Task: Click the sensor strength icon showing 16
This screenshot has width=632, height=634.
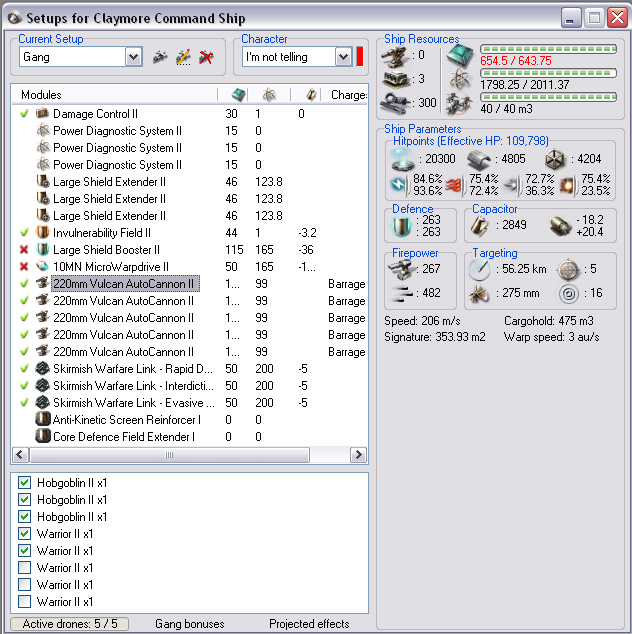Action: [x=568, y=294]
